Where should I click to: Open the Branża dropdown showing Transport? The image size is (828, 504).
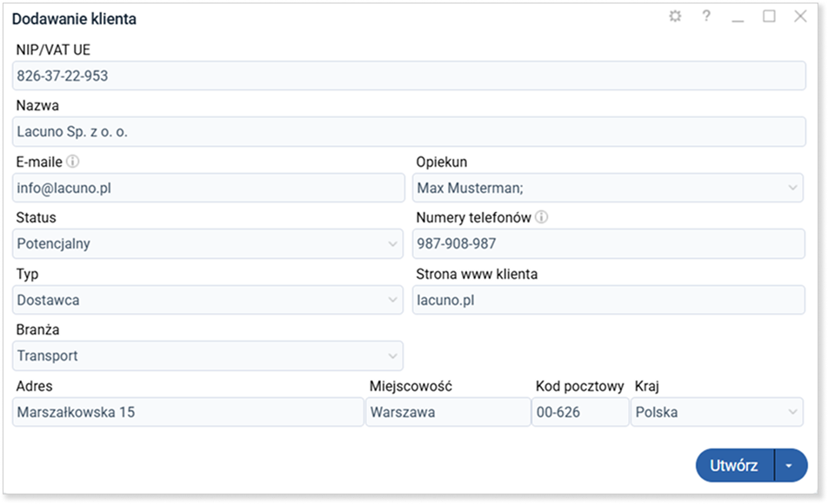point(208,355)
